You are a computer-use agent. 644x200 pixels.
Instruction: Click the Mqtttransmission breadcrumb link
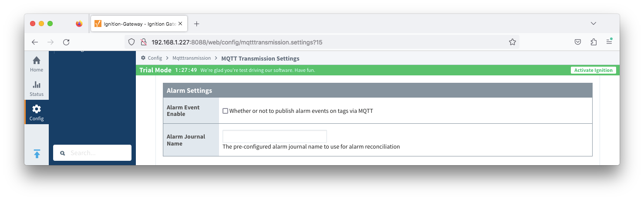point(192,58)
